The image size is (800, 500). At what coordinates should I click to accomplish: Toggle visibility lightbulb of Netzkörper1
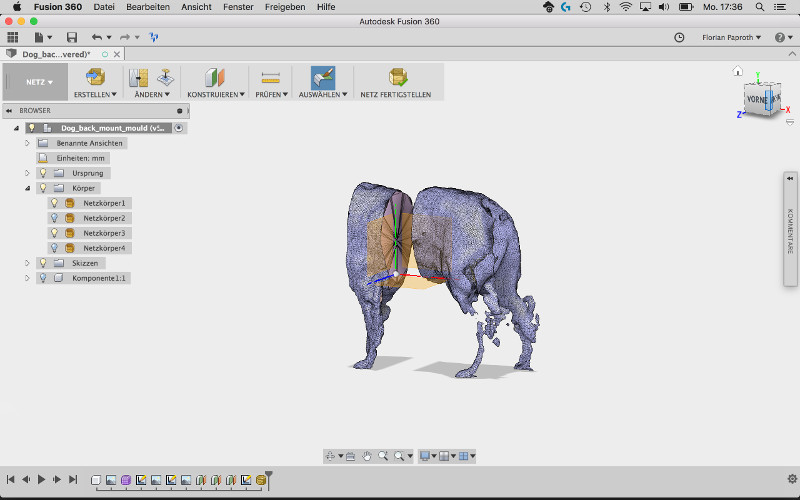[x=55, y=203]
